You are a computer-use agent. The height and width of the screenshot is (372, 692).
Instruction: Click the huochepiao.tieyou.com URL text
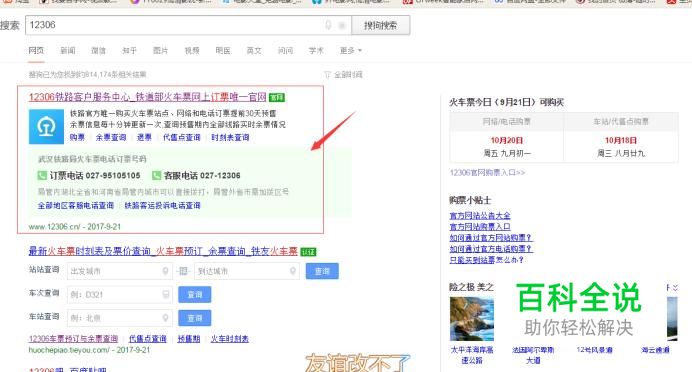pyautogui.click(x=68, y=350)
